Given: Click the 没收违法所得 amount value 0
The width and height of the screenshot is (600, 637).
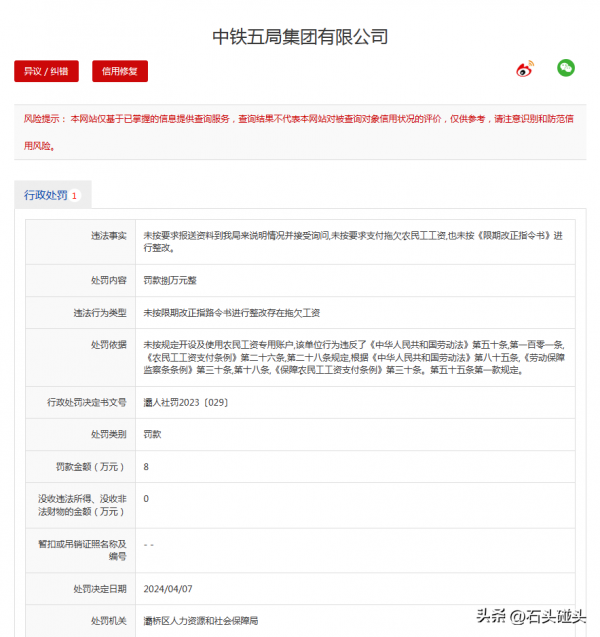Looking at the screenshot, I should tap(147, 498).
